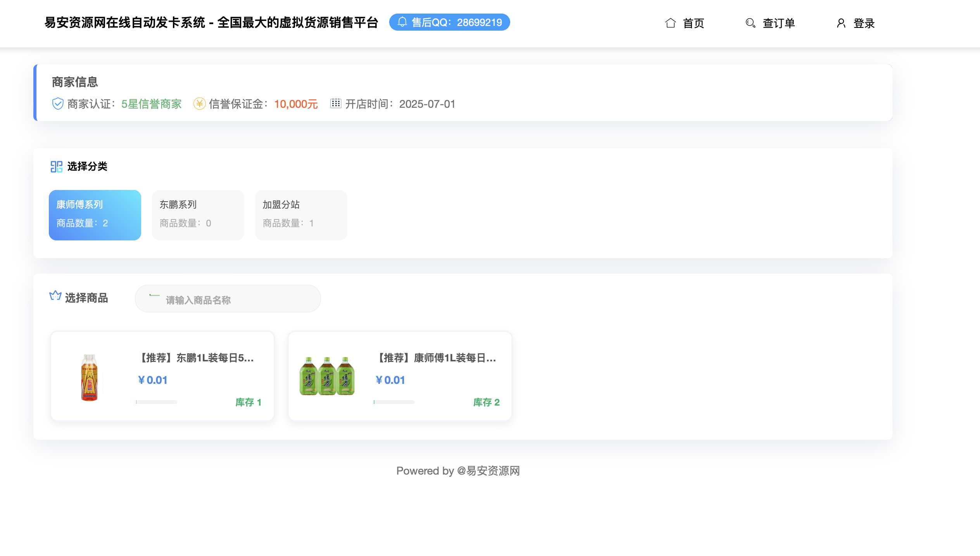This screenshot has height=556, width=980.
Task: Click the shield icon beside 商家认证
Action: click(x=57, y=104)
